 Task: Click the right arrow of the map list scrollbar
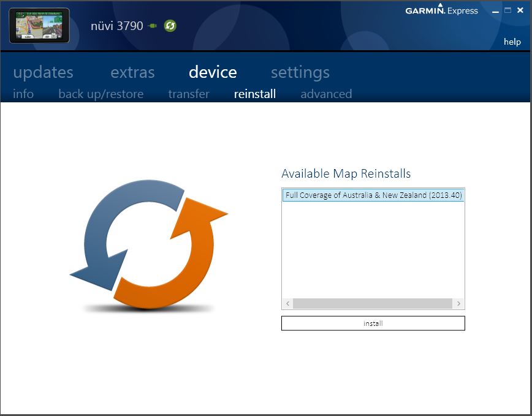(x=458, y=303)
